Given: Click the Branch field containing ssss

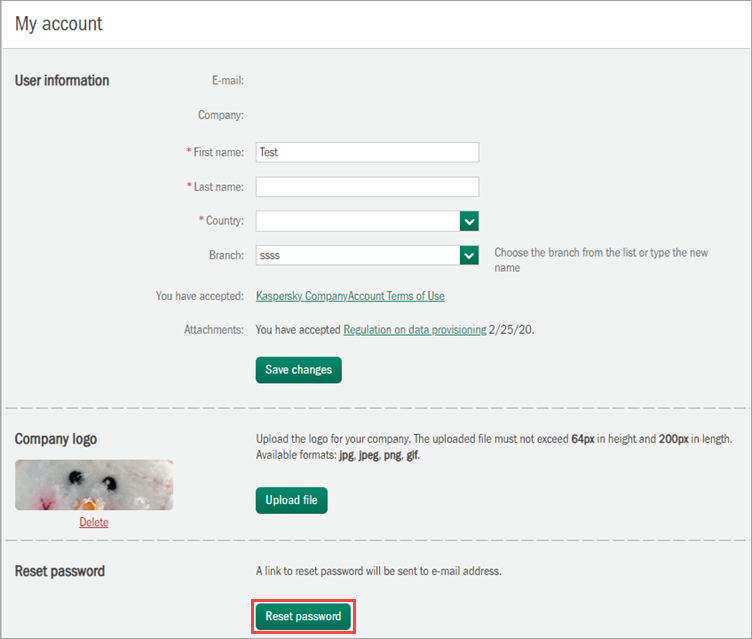Looking at the screenshot, I should pos(357,255).
